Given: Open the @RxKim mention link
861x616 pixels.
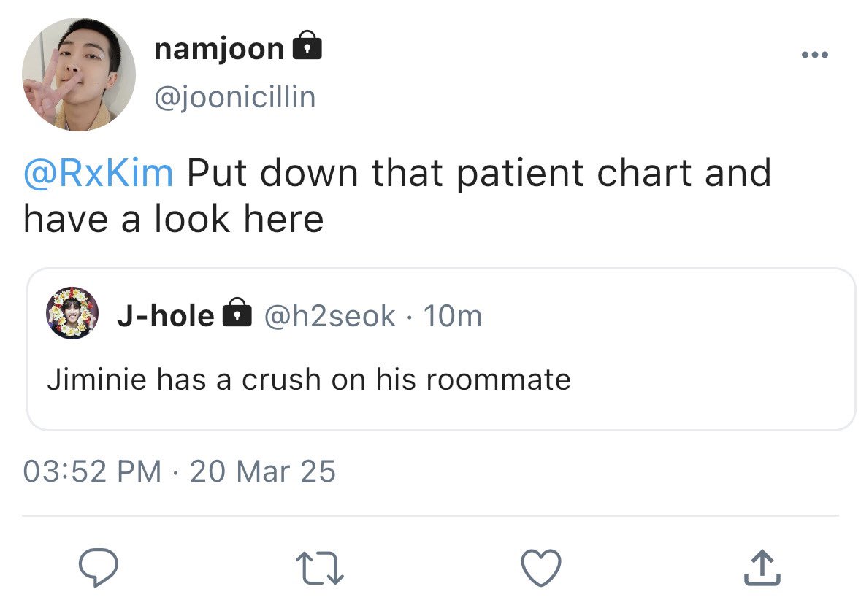Looking at the screenshot, I should 99,173.
